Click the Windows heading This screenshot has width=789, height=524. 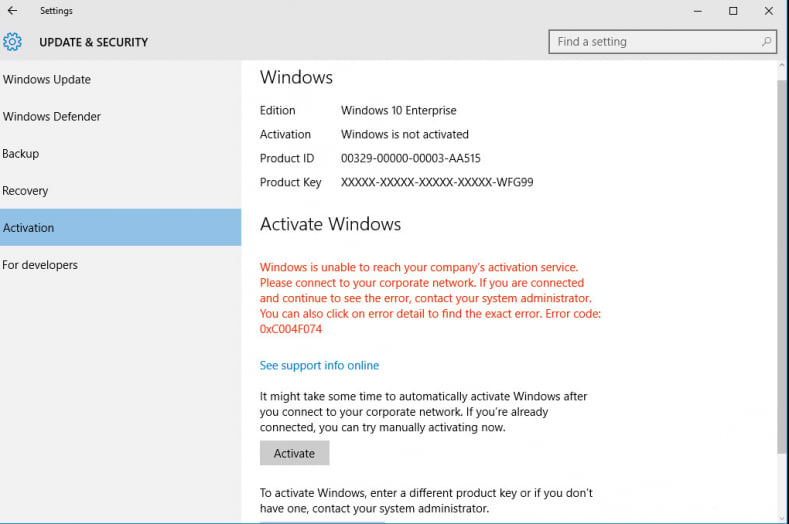tap(296, 78)
